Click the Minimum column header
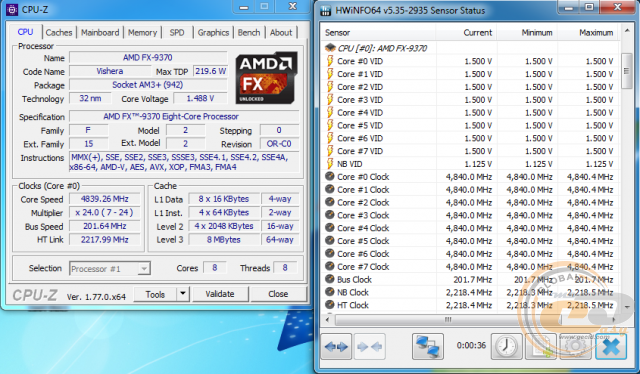The height and width of the screenshot is (374, 640). pyautogui.click(x=527, y=33)
